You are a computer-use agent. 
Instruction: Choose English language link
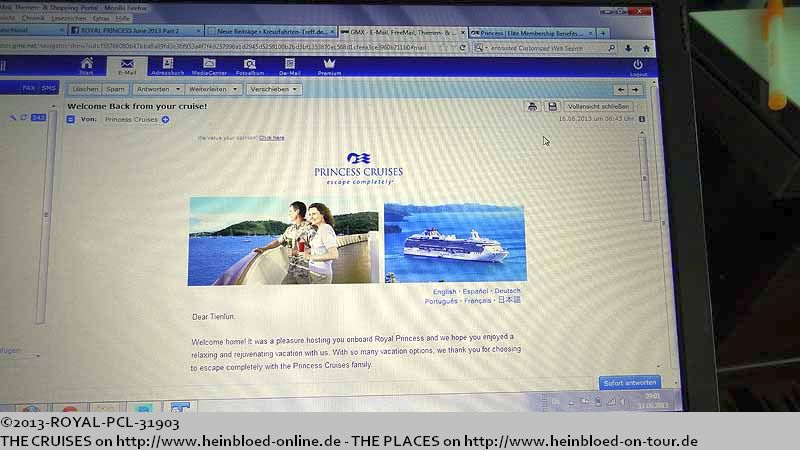tap(444, 292)
